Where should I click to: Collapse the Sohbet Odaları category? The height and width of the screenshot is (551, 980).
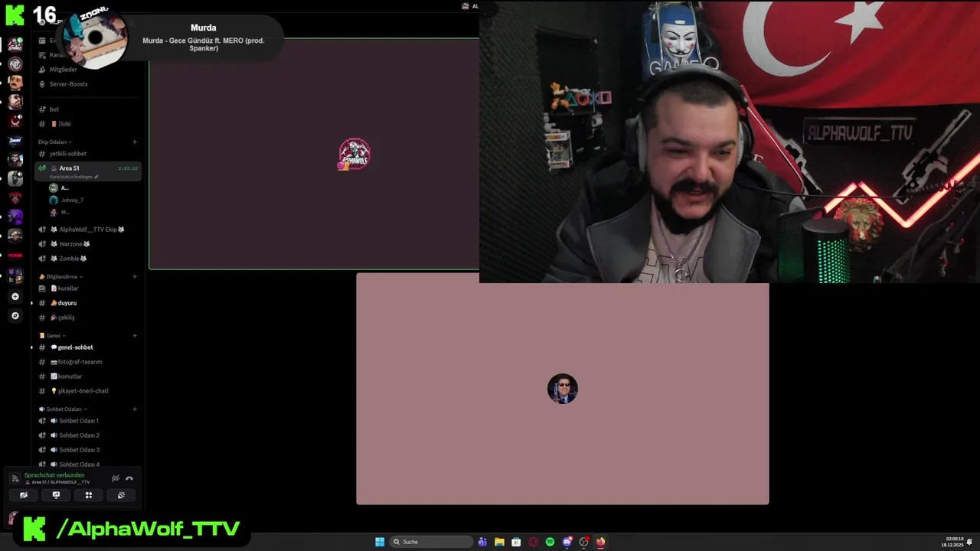64,409
